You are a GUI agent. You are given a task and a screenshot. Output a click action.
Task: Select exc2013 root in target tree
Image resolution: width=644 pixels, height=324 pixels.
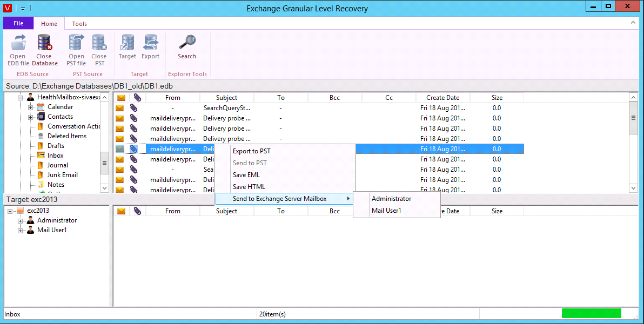(x=38, y=211)
